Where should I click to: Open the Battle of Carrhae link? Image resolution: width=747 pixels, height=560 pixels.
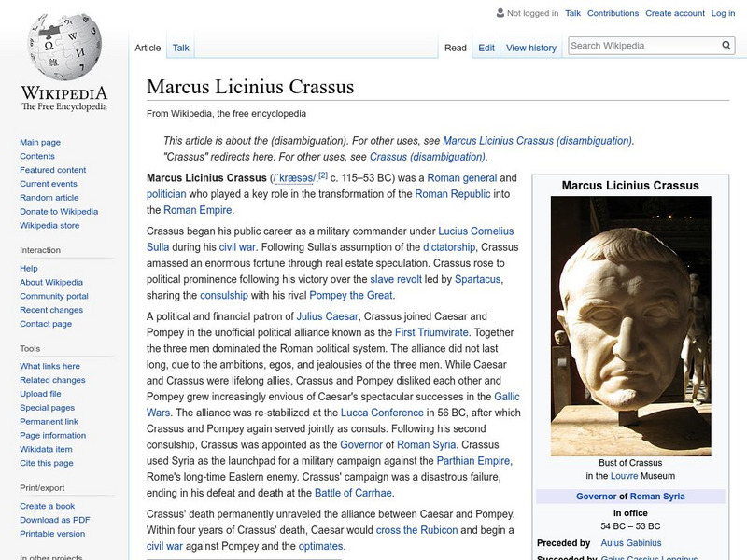coord(353,493)
